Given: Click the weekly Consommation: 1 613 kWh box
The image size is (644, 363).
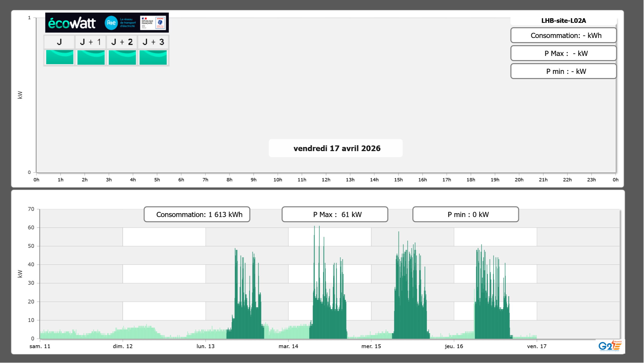Looking at the screenshot, I should tap(197, 214).
